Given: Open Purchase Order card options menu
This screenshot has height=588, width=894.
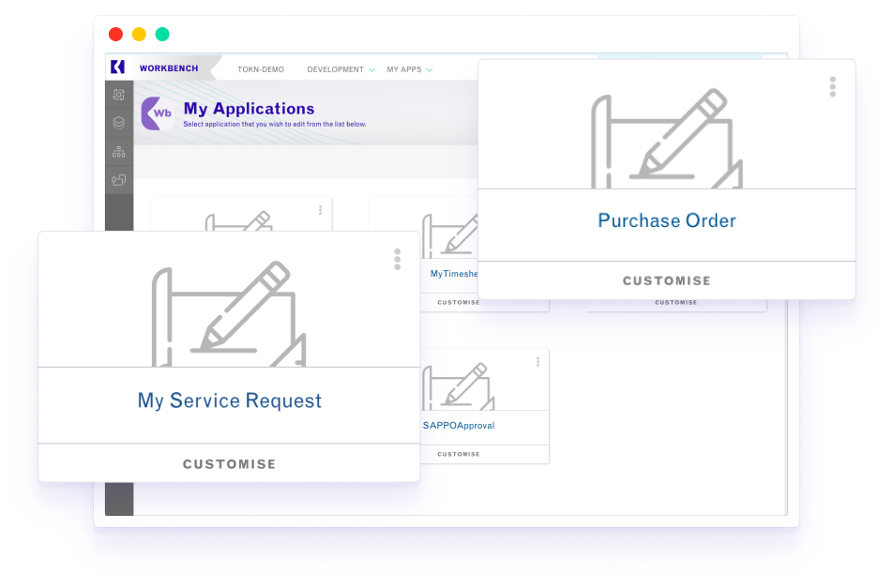Looking at the screenshot, I should tap(832, 86).
